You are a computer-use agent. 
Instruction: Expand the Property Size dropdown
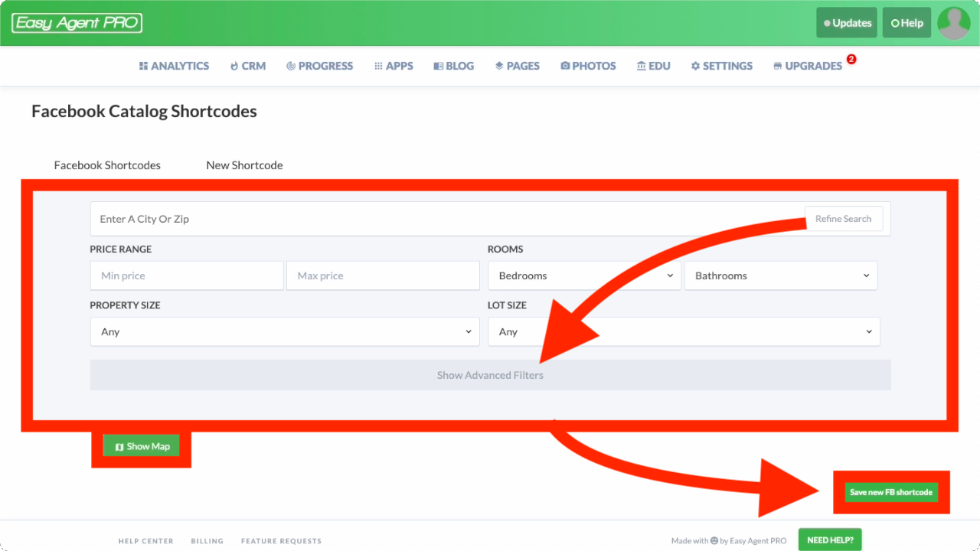[285, 332]
